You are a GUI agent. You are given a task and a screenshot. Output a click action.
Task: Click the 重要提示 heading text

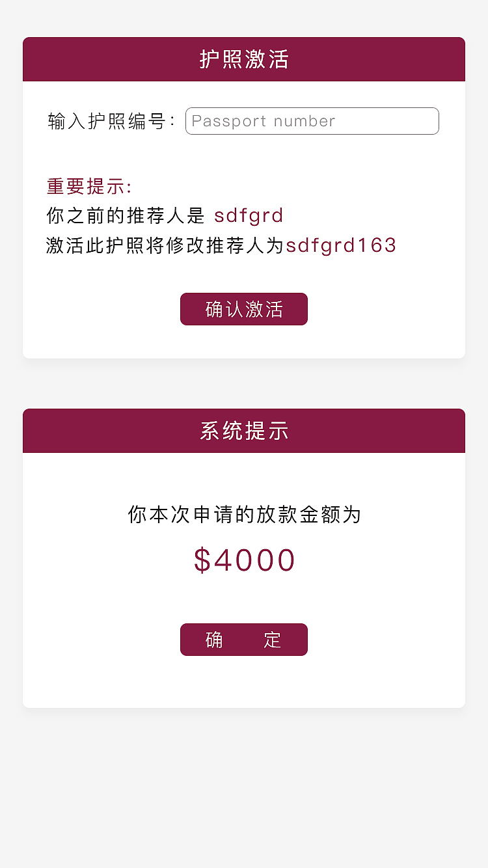[x=89, y=187]
